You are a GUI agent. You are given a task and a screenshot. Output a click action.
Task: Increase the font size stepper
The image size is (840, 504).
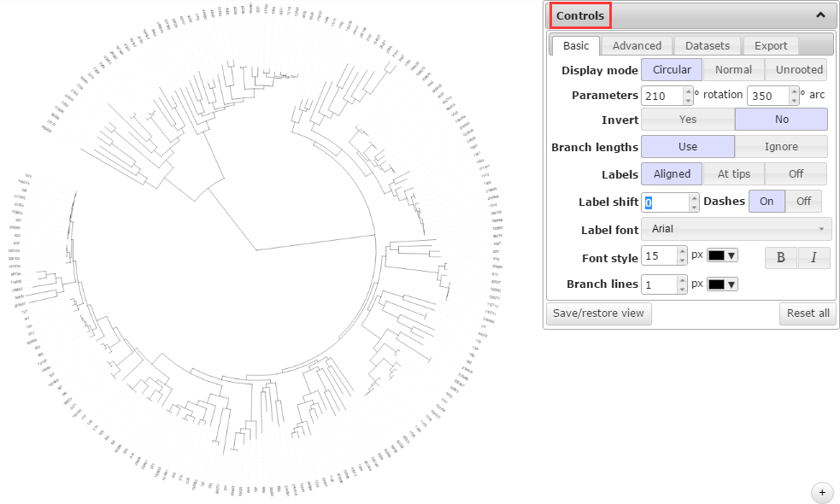(x=682, y=251)
